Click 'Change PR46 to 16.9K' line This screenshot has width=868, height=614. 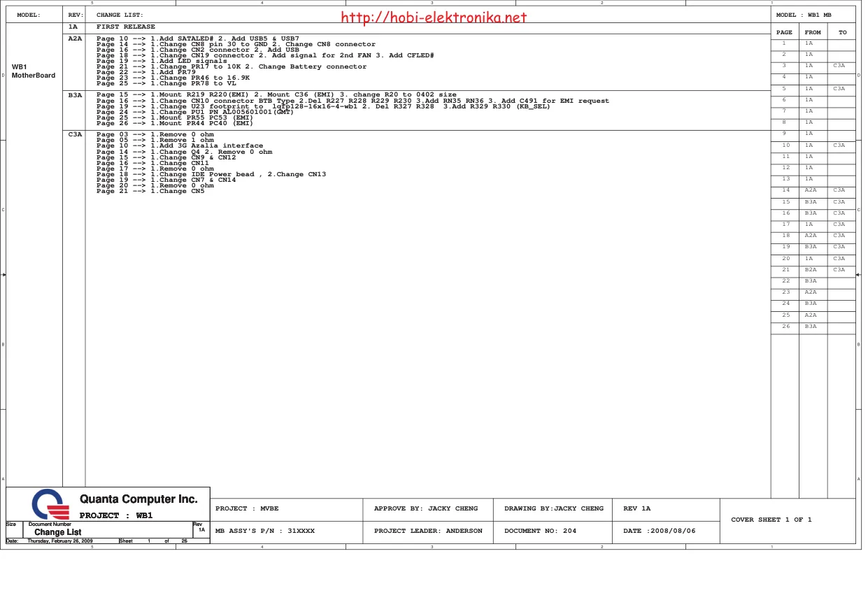[173, 78]
